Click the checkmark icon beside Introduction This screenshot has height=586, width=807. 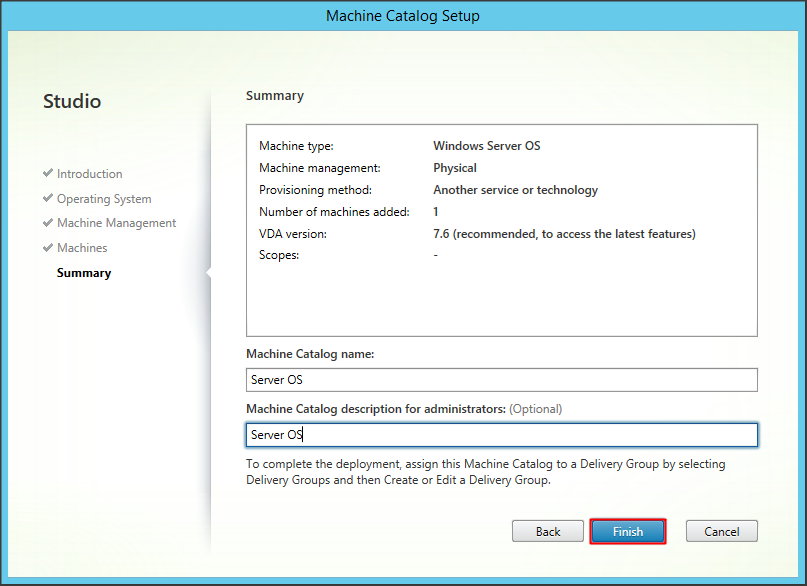(x=48, y=173)
